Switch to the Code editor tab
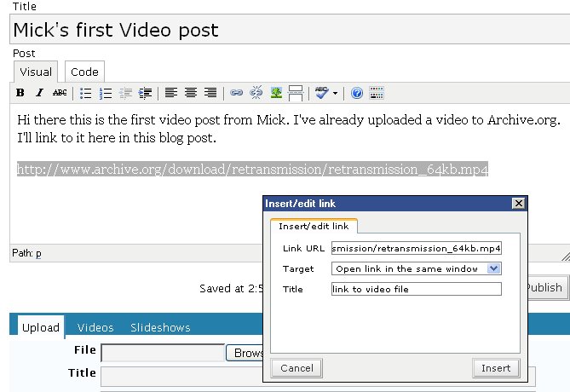 pyautogui.click(x=84, y=72)
